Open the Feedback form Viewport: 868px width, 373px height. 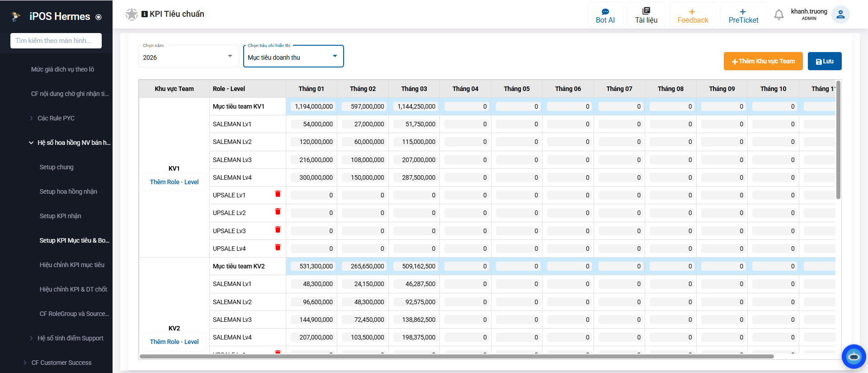tap(693, 15)
